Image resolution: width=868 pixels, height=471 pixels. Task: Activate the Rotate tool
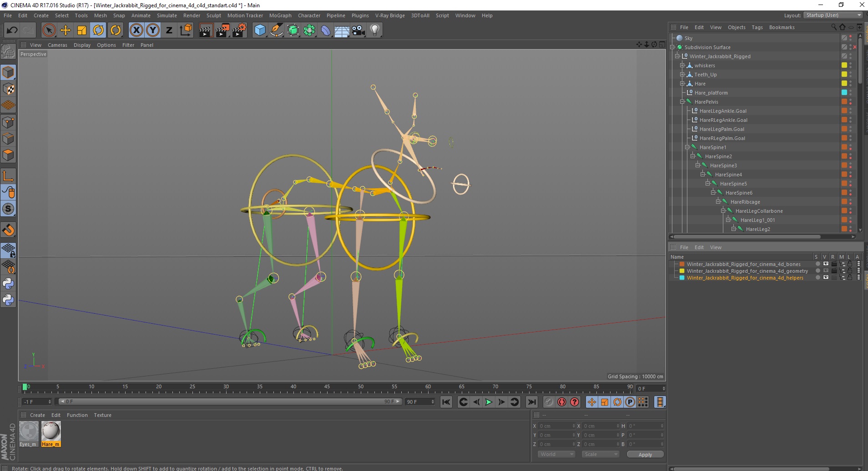(x=98, y=30)
